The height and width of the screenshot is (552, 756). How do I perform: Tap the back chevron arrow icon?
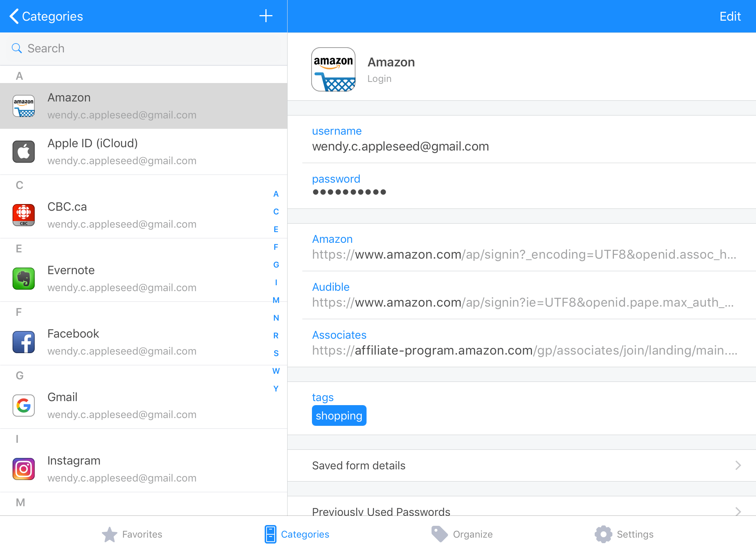tap(14, 16)
